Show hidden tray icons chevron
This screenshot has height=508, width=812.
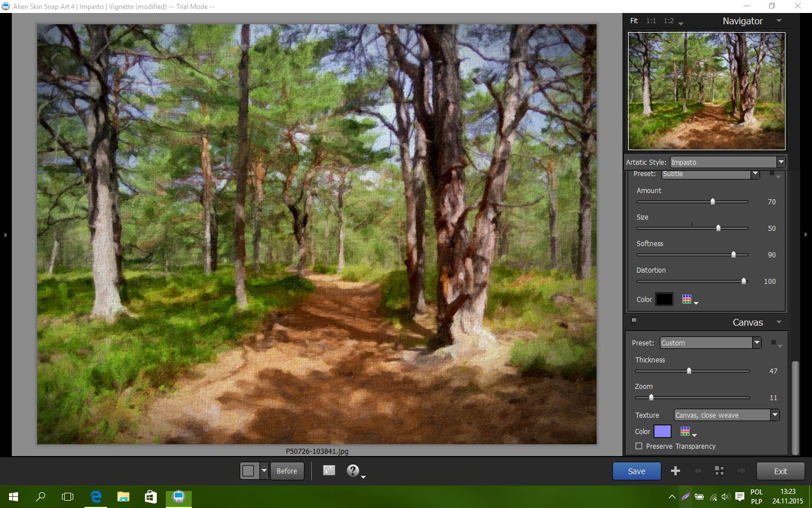(x=672, y=497)
